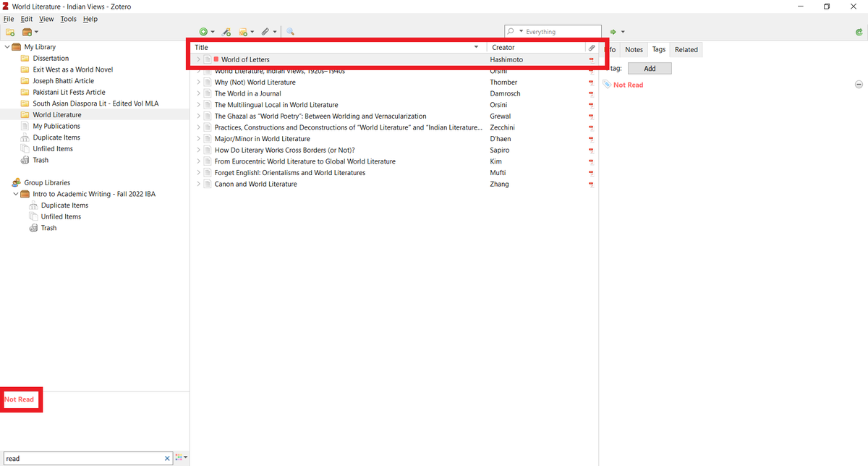The image size is (868, 466).
Task: Select From Eurocentric World Literature item row
Action: [394, 161]
